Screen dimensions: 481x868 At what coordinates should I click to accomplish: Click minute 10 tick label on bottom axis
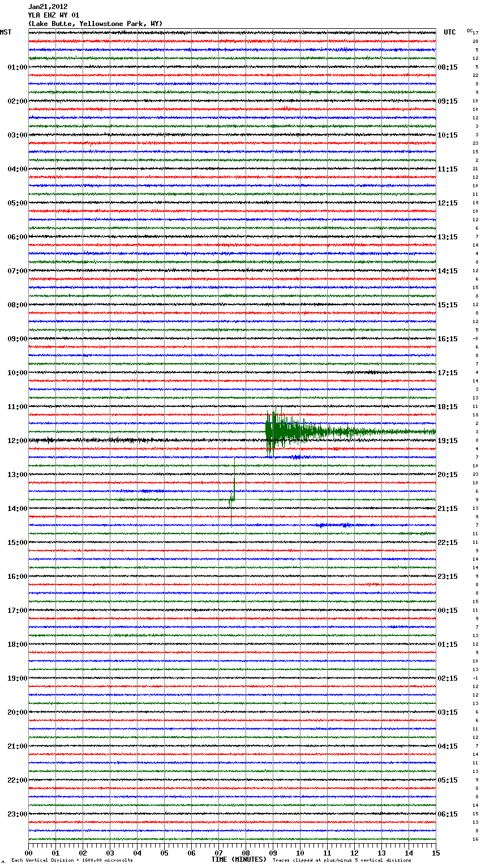coord(300,853)
